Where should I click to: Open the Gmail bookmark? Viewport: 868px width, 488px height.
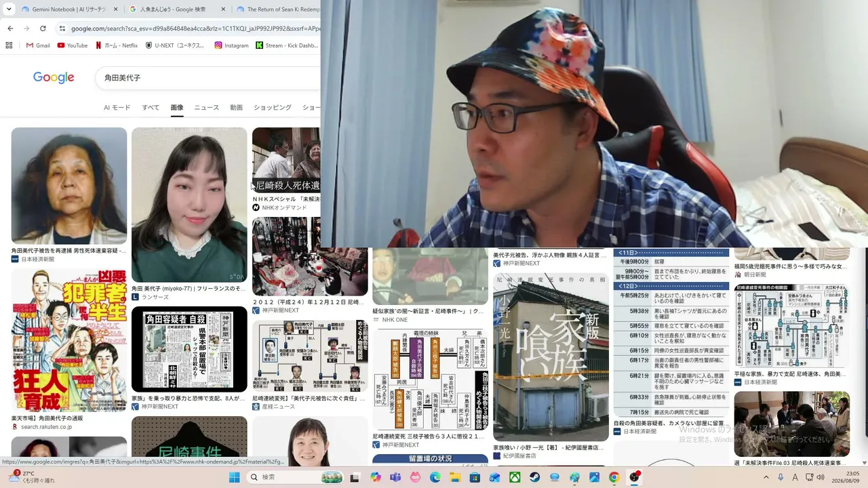(37, 45)
